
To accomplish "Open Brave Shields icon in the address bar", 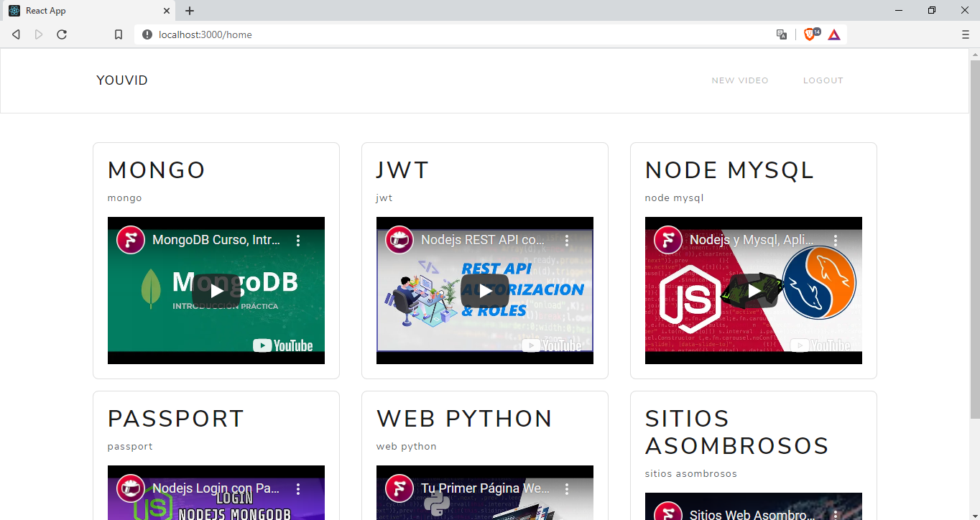I will 810,34.
